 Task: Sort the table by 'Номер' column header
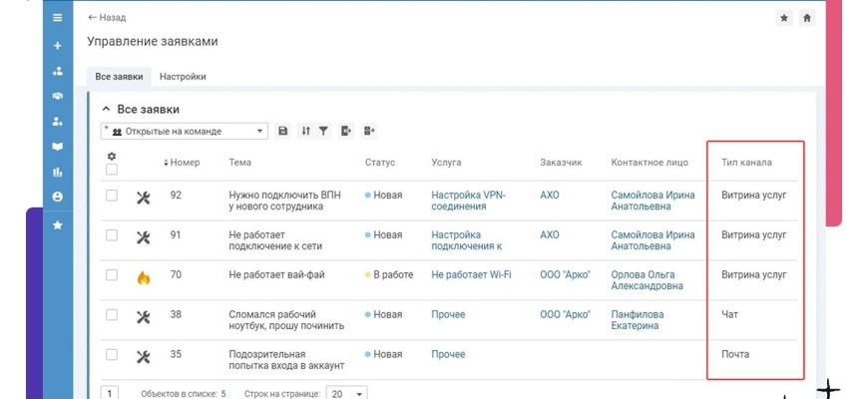(x=183, y=162)
